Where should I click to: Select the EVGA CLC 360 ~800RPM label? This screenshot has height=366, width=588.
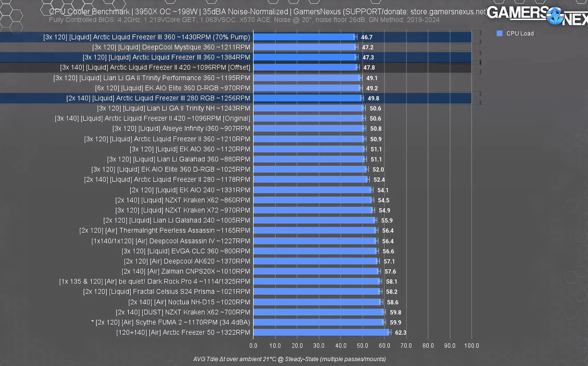click(x=186, y=251)
